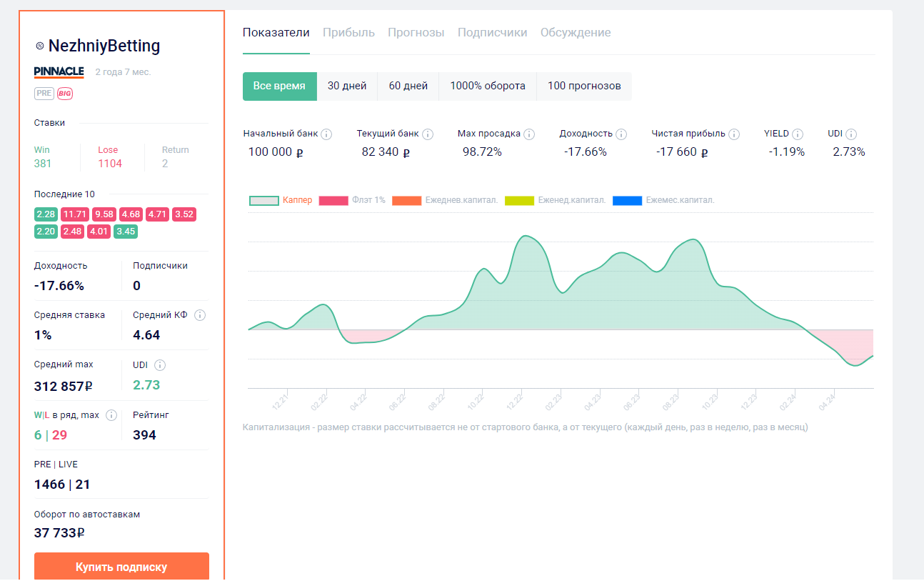
Task: Click the 2.28 recent bet chip
Action: pyautogui.click(x=46, y=214)
